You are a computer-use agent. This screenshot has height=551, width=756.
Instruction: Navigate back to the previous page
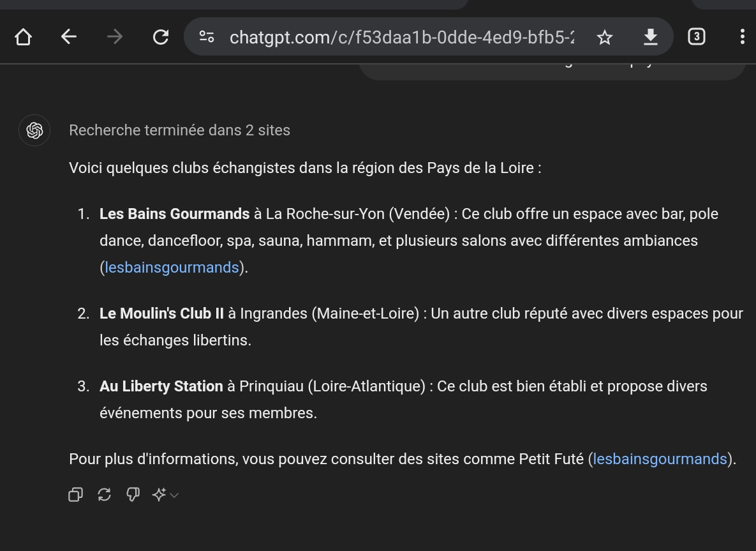(69, 37)
